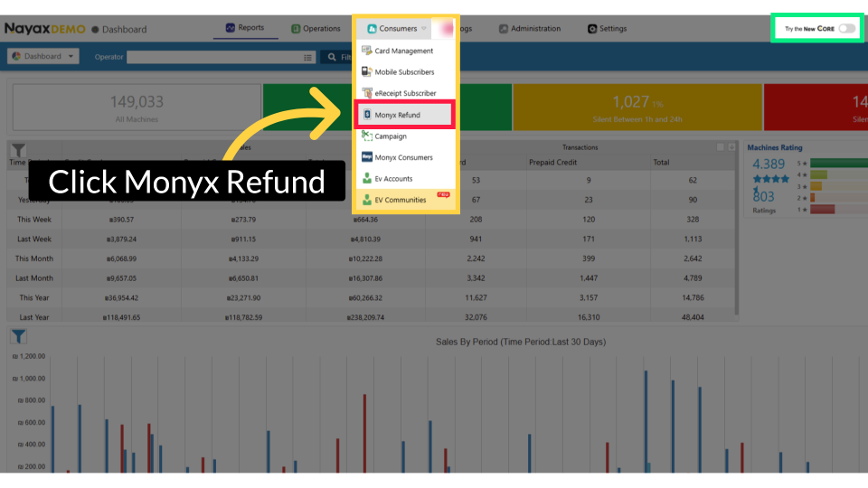Screen dimensions: 868x488
Task: Click the 5 star green rating bar
Action: [x=839, y=163]
